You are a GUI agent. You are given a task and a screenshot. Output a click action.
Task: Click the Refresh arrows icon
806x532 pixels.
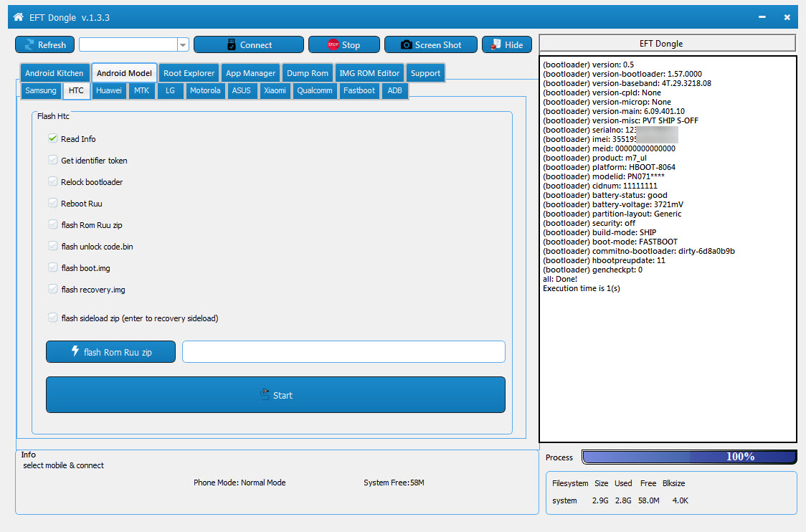pos(29,44)
